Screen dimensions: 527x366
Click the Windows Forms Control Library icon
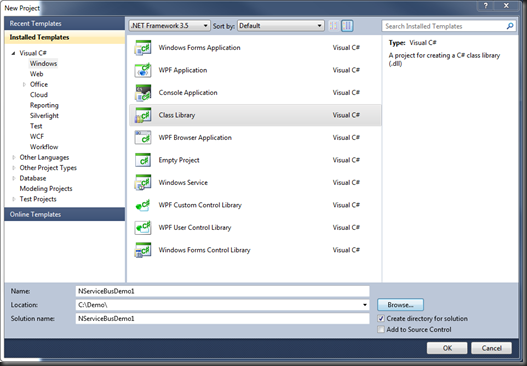click(143, 250)
